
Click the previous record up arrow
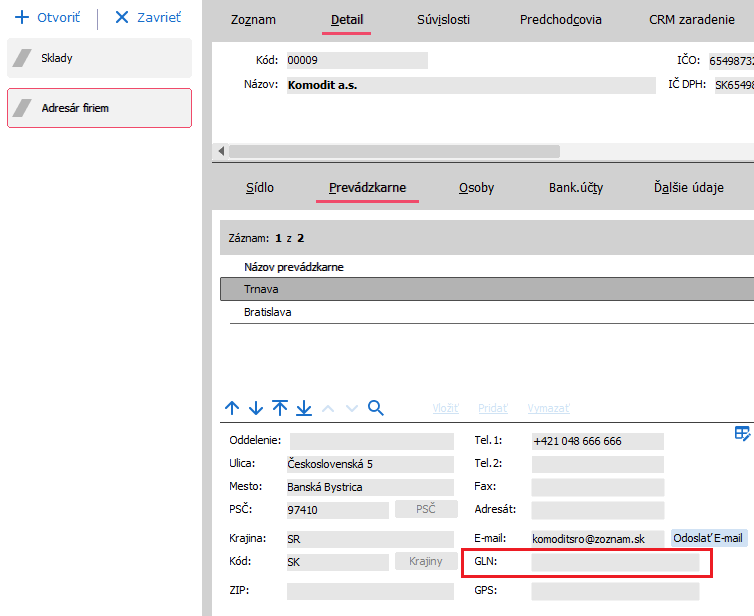[x=232, y=408]
